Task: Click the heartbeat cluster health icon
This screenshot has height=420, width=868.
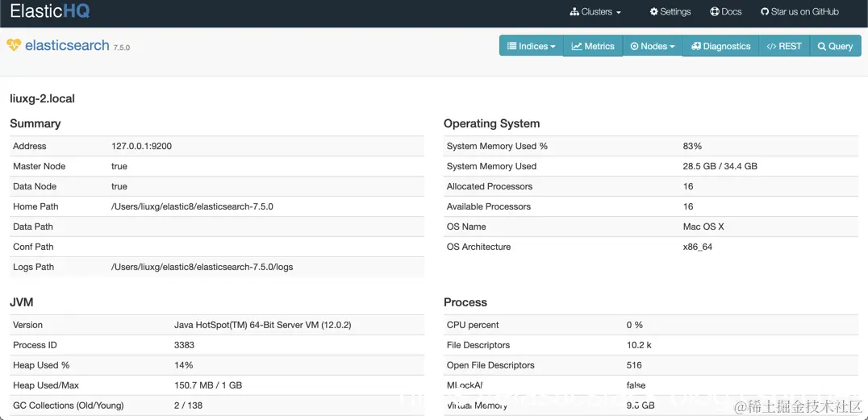Action: pyautogui.click(x=14, y=45)
